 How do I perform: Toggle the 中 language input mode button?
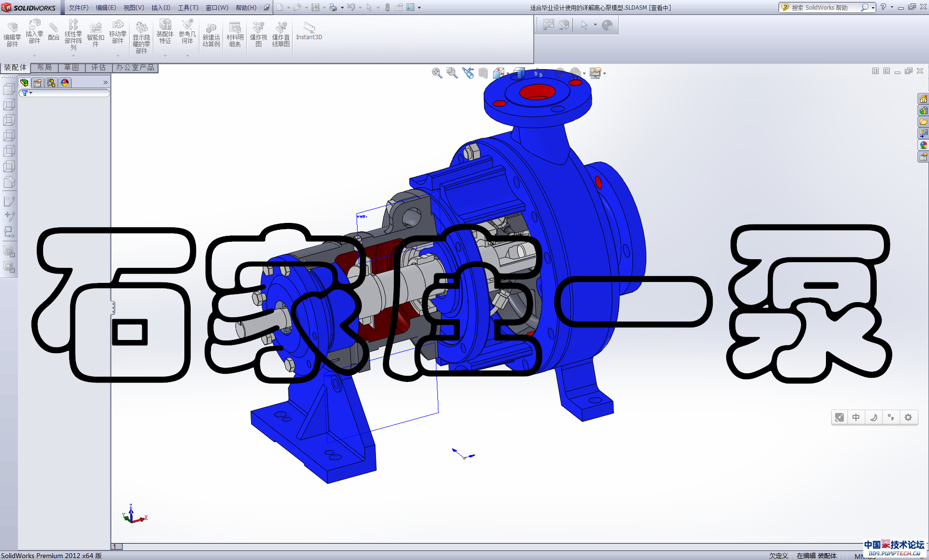pos(856,417)
